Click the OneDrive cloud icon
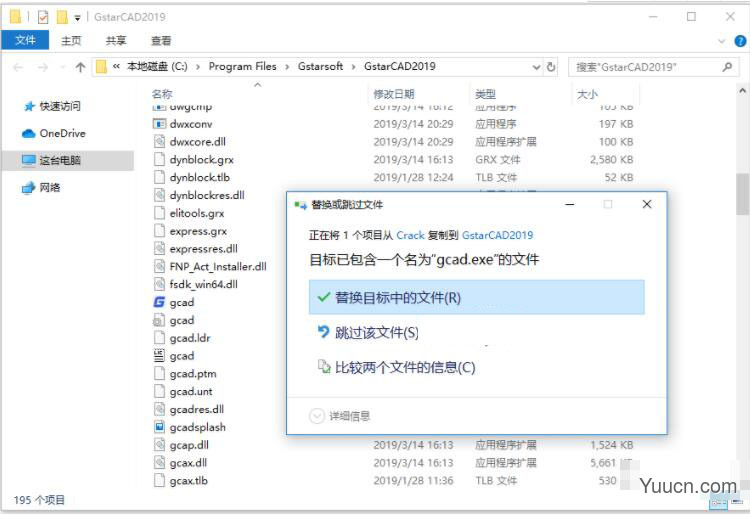 pos(29,133)
